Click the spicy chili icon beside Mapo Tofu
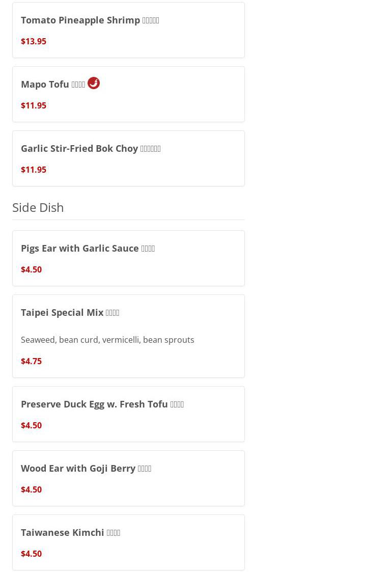 (94, 83)
